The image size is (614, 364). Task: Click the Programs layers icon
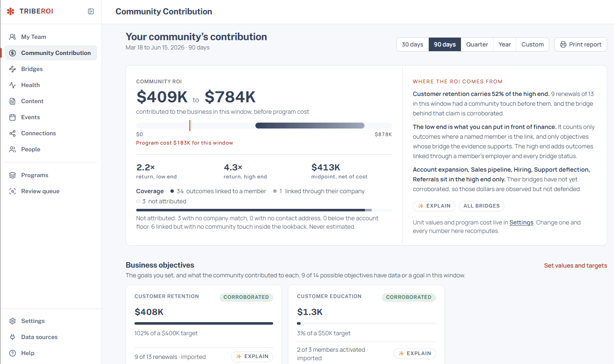[x=13, y=175]
